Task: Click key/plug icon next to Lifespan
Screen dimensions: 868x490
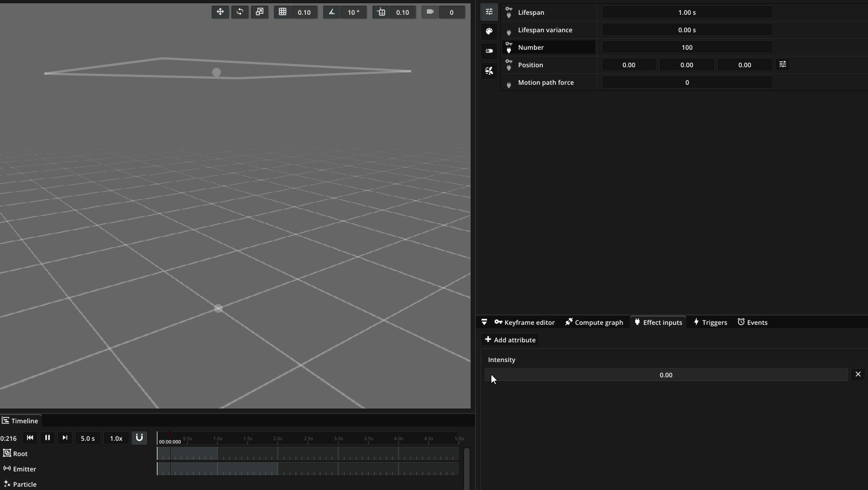Action: coord(509,12)
